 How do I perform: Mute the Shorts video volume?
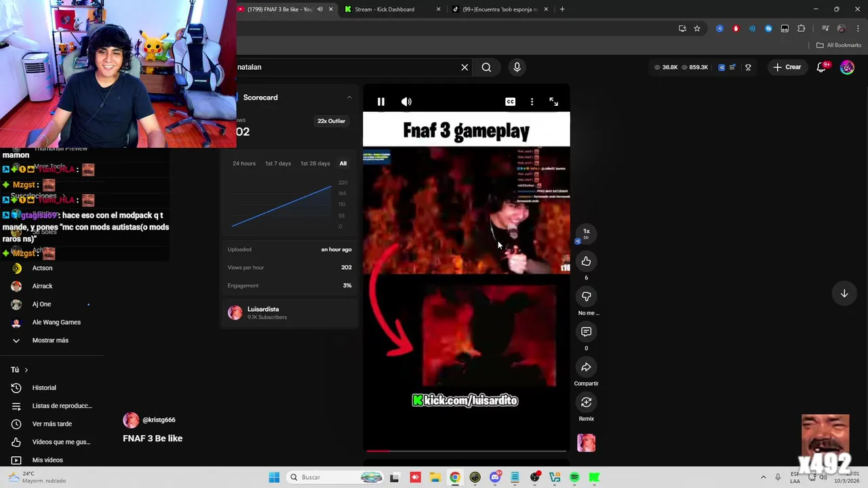[406, 102]
